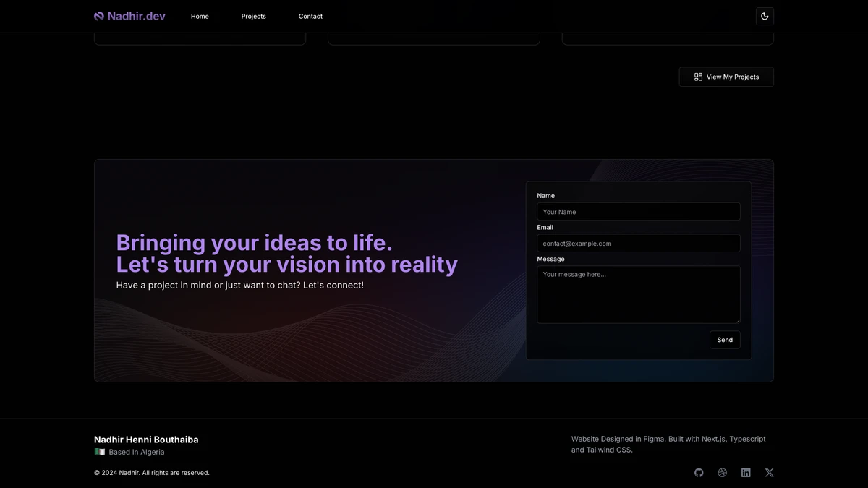This screenshot has width=868, height=488.
Task: Click the purple Nadhir.dev logo icon
Action: pos(99,16)
